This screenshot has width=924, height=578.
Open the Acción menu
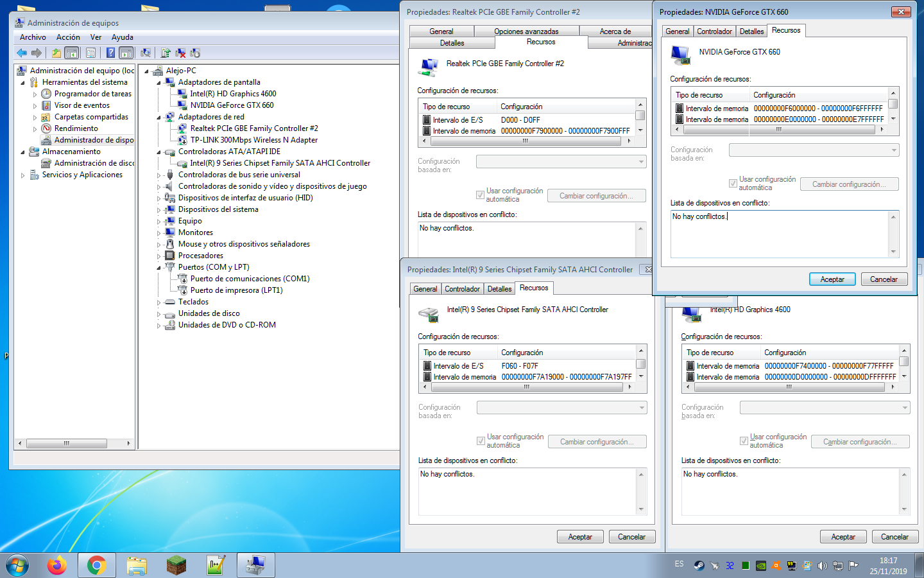(68, 37)
